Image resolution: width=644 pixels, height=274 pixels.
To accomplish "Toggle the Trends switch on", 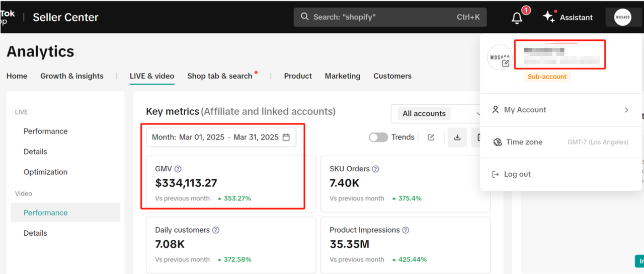I will (x=378, y=137).
